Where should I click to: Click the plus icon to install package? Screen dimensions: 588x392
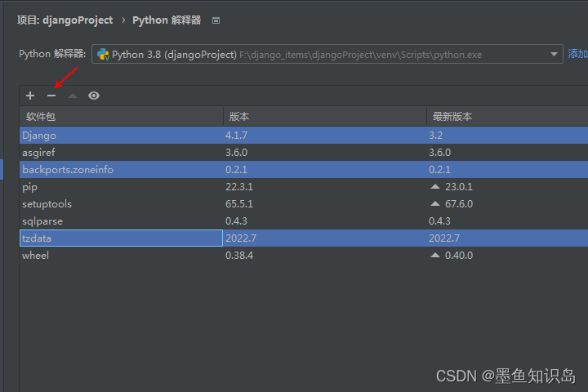coord(30,96)
